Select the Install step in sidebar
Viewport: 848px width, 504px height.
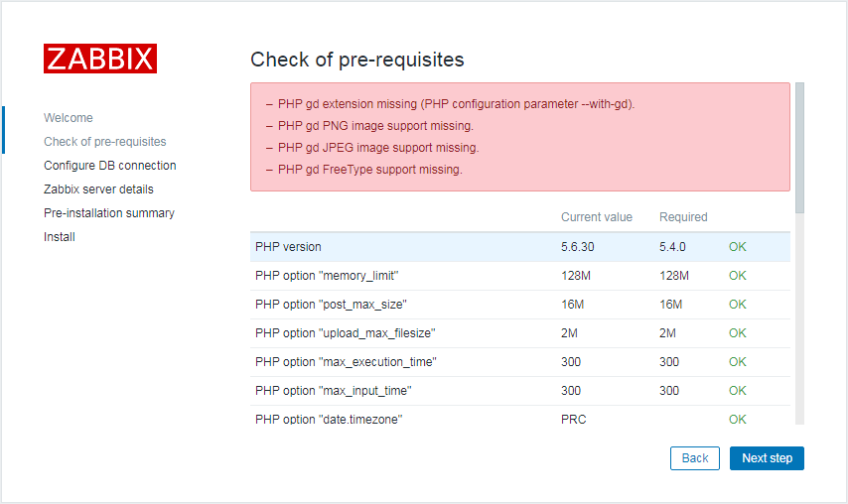(60, 236)
